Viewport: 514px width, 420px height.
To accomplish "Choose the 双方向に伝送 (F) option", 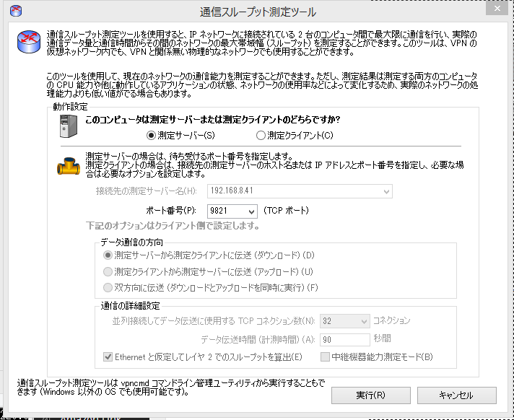I will coord(108,287).
